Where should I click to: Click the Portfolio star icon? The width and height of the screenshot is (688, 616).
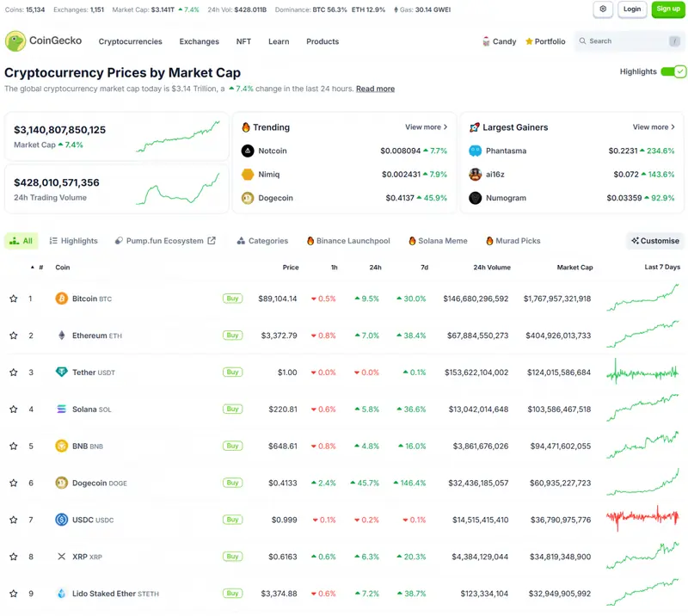pyautogui.click(x=529, y=41)
